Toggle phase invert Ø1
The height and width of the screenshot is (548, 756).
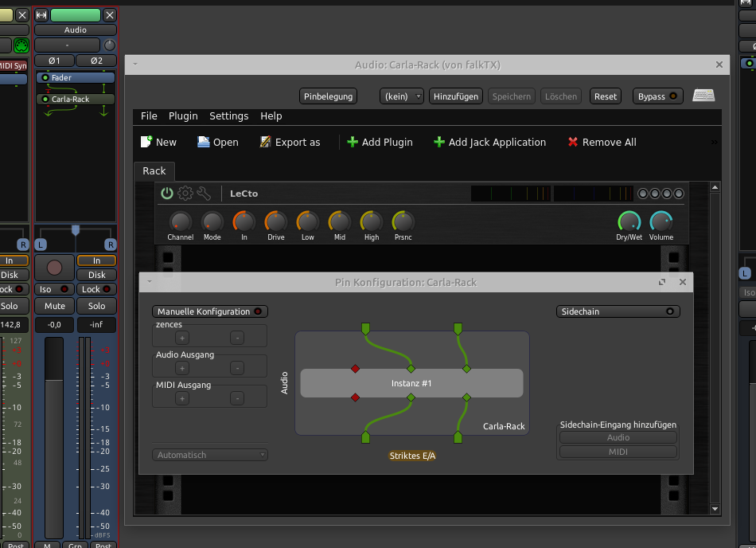(54, 61)
